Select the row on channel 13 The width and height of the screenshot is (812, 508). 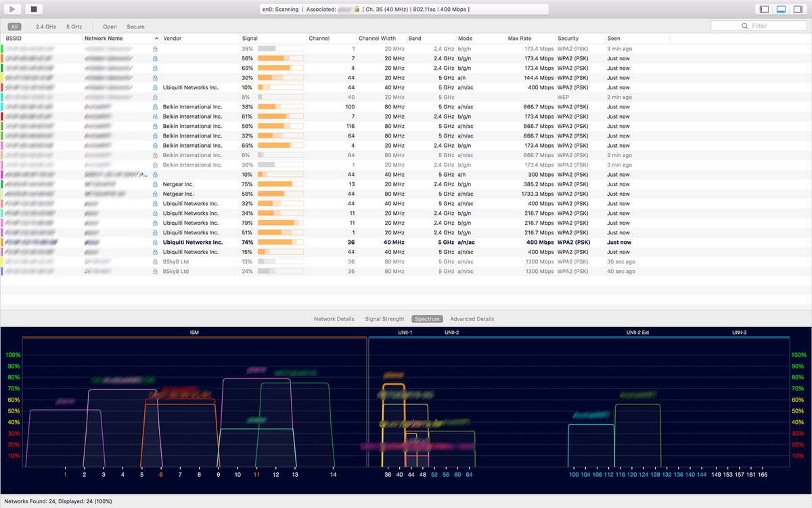tap(406, 184)
